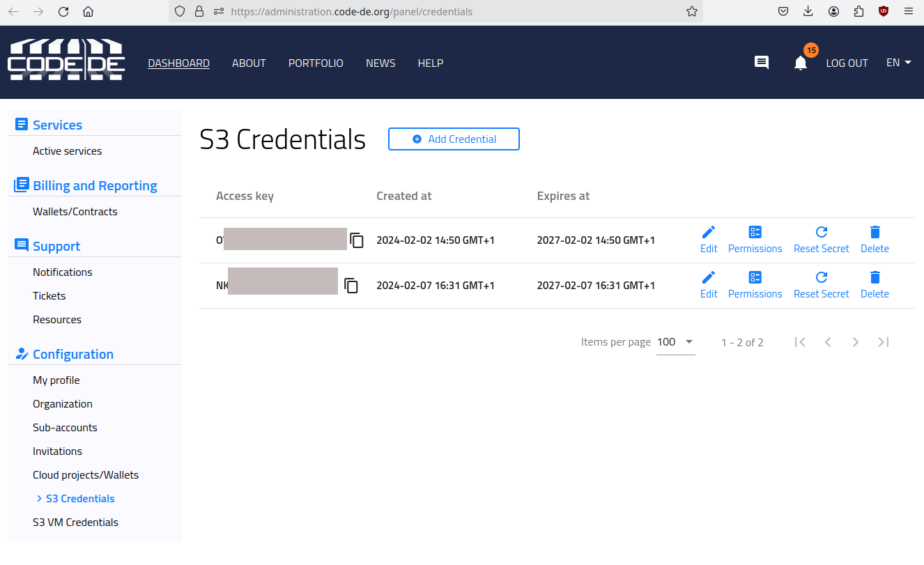Open the DASHBOARD menu item

[x=179, y=63]
